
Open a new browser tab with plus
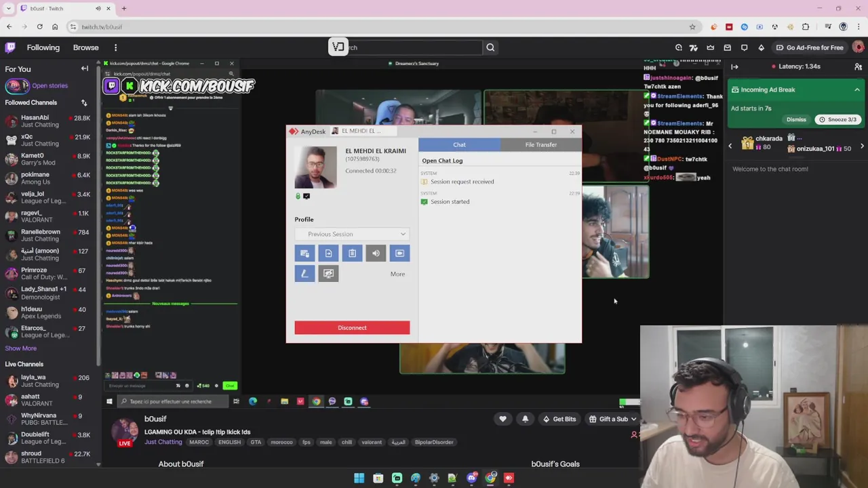(x=124, y=8)
